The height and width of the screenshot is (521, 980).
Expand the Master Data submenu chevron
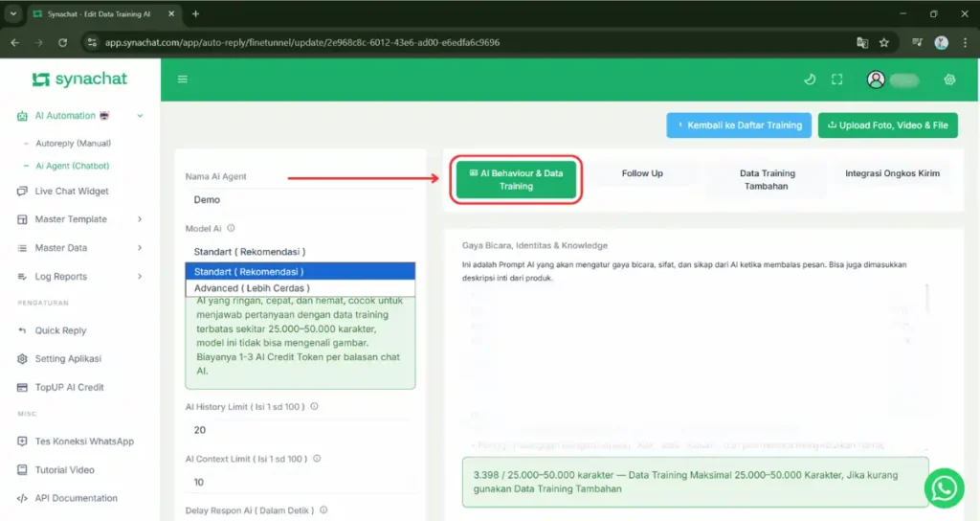140,248
